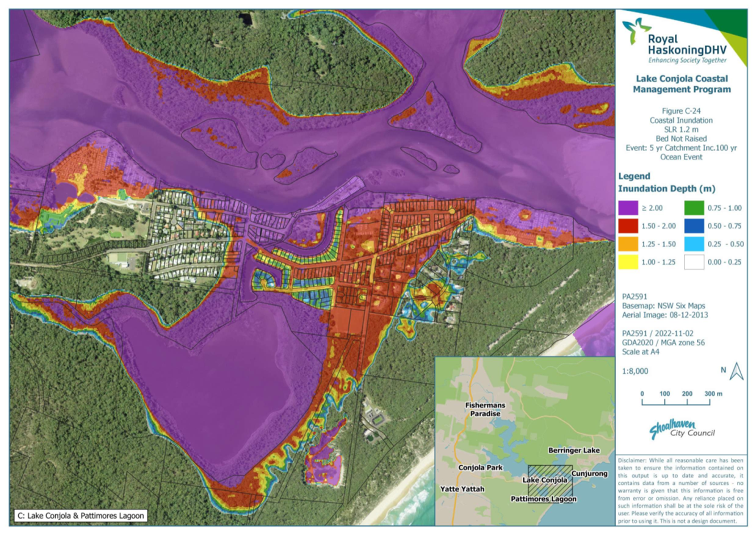This screenshot has height=535, width=756.
Task: Select the Conjola Park label on inset map
Action: pos(480,467)
